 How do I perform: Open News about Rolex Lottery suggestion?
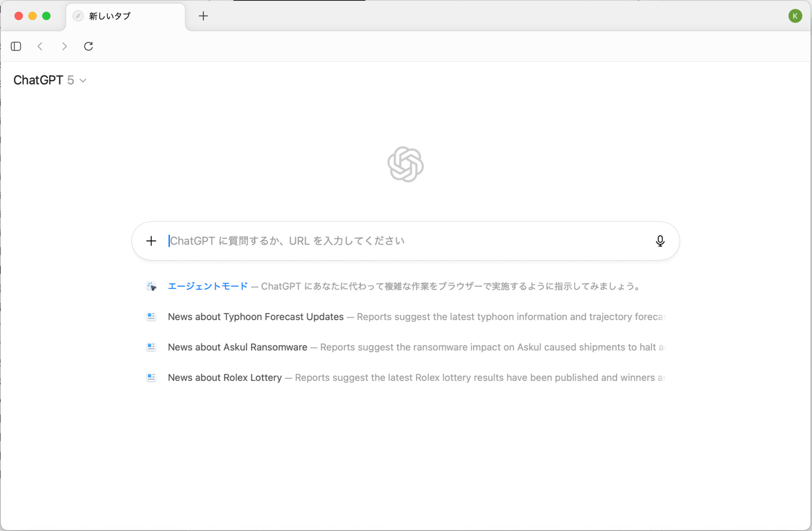(225, 378)
